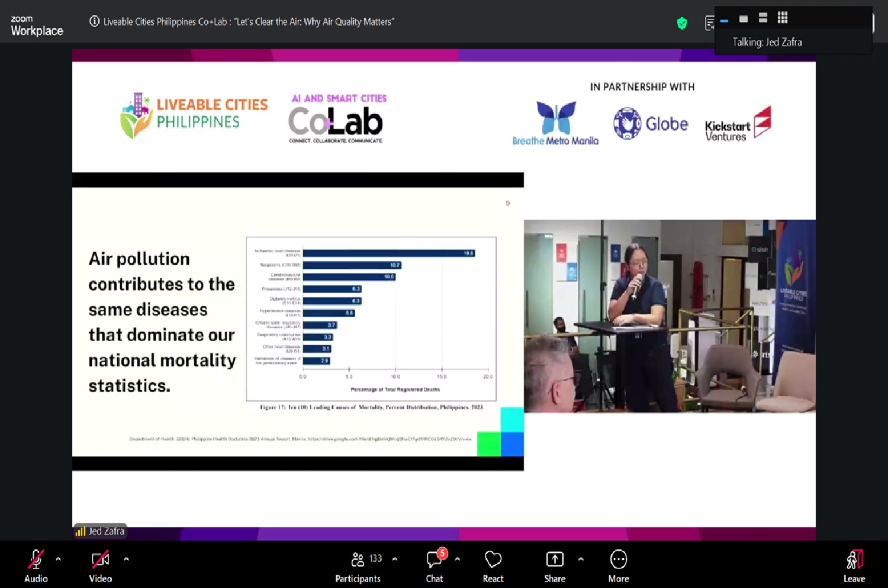Image resolution: width=888 pixels, height=588 pixels.
Task: Expand the chat options caret
Action: coord(457,559)
